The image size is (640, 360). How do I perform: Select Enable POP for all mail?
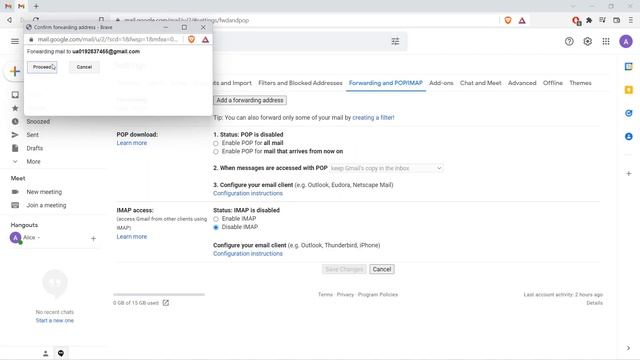click(216, 143)
